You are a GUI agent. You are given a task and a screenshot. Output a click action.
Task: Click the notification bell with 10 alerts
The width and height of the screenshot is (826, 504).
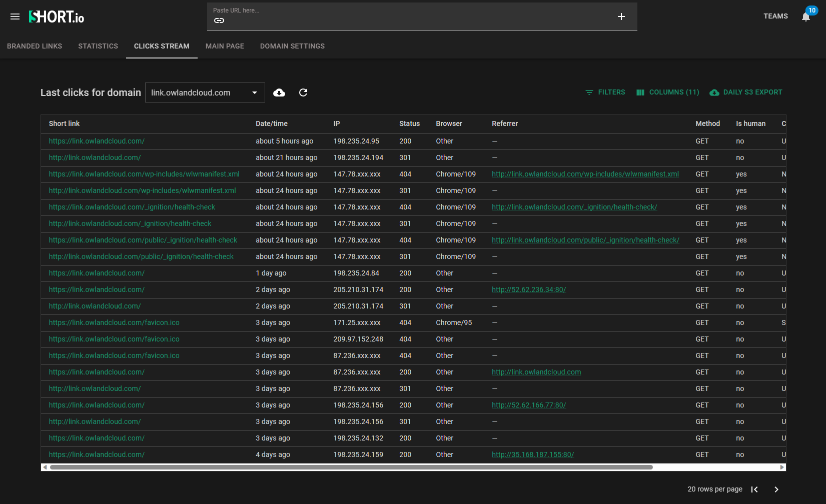click(805, 16)
